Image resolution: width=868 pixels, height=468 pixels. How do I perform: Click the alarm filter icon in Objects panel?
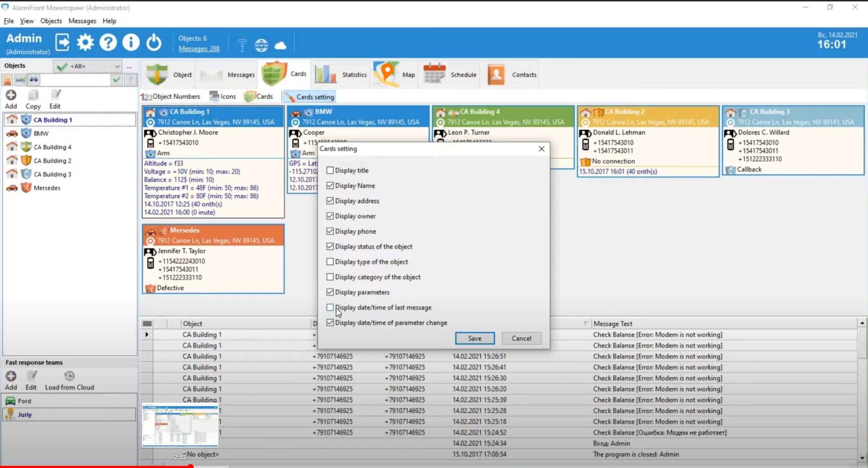(x=7, y=80)
